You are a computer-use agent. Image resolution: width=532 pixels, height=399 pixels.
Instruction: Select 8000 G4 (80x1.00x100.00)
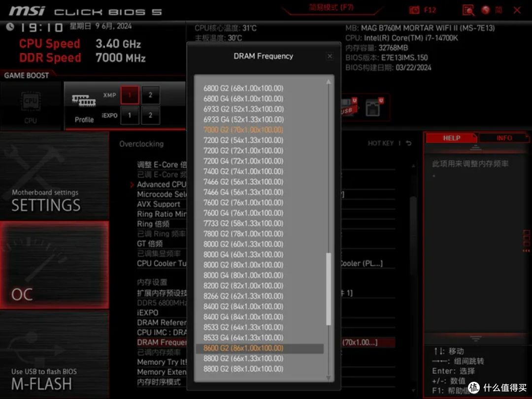243,275
